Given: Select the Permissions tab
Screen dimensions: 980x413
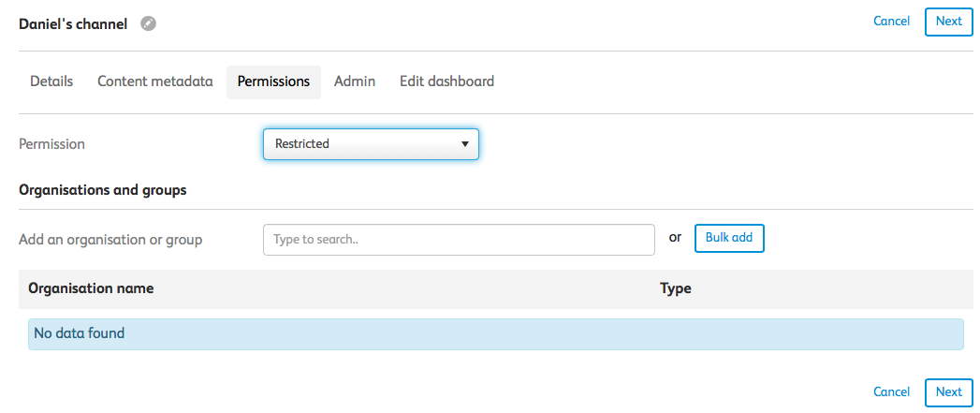Looking at the screenshot, I should click(x=273, y=81).
